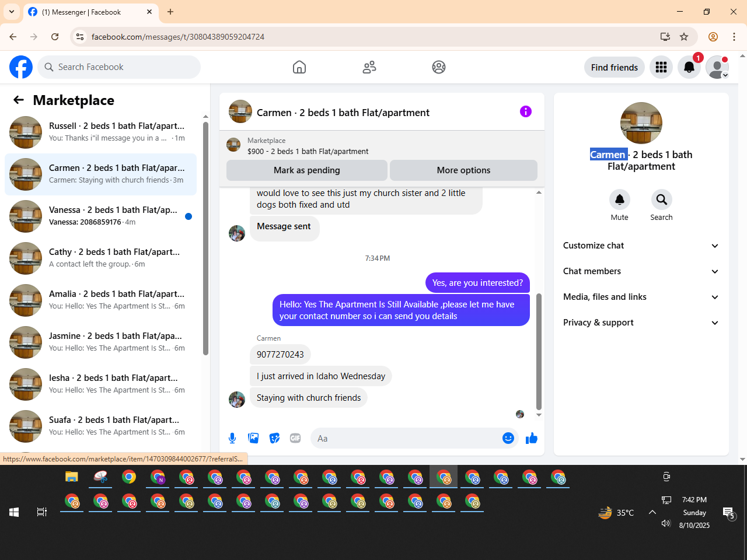Open Action Center notifications icon
The height and width of the screenshot is (560, 747).
coord(729,513)
